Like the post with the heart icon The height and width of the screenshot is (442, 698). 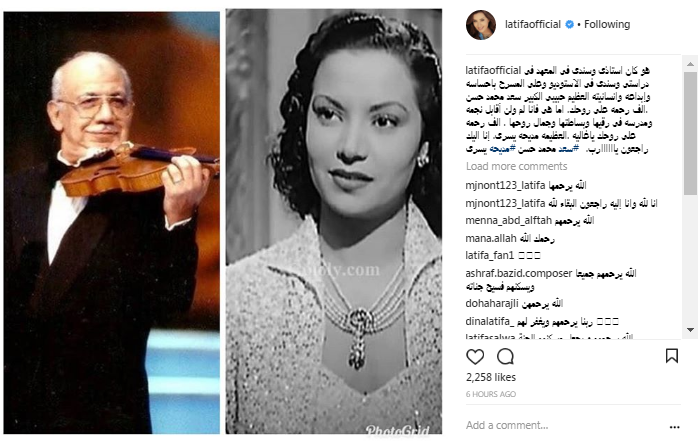coord(475,357)
